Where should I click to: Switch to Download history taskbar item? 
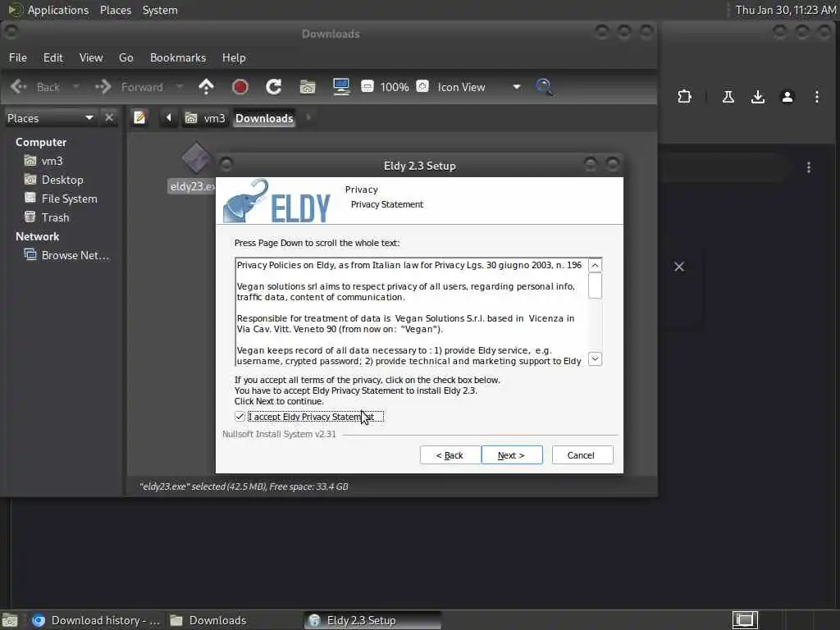click(x=96, y=620)
